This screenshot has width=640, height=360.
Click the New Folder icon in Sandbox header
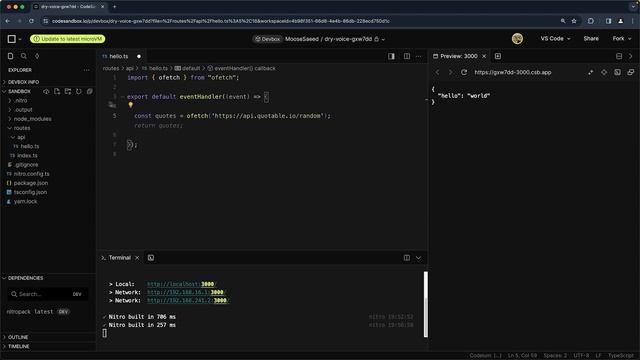click(x=68, y=91)
